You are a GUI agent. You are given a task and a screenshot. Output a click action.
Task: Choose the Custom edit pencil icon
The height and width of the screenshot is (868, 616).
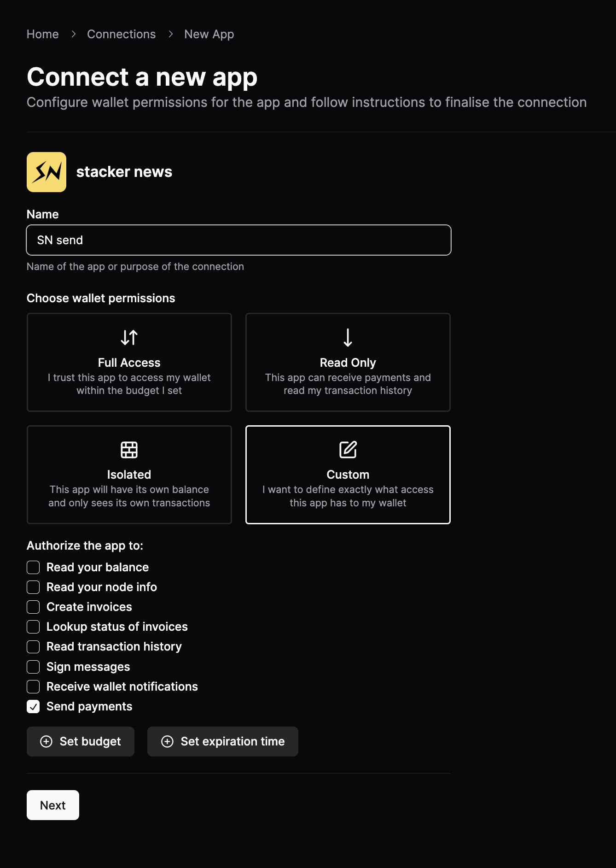[x=348, y=450]
